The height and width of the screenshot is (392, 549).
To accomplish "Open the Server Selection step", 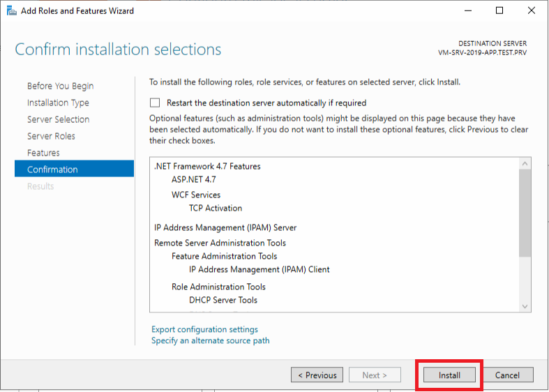I will click(x=59, y=119).
